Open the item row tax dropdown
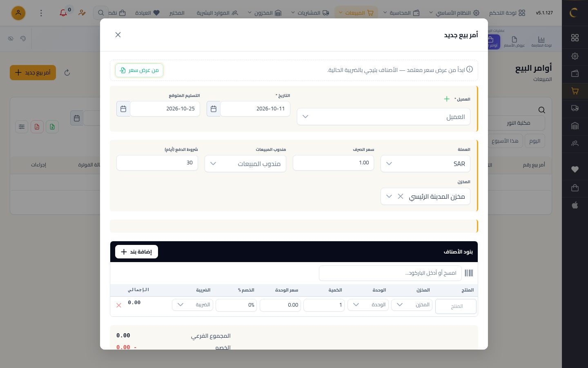The height and width of the screenshot is (368, 588). tap(192, 305)
